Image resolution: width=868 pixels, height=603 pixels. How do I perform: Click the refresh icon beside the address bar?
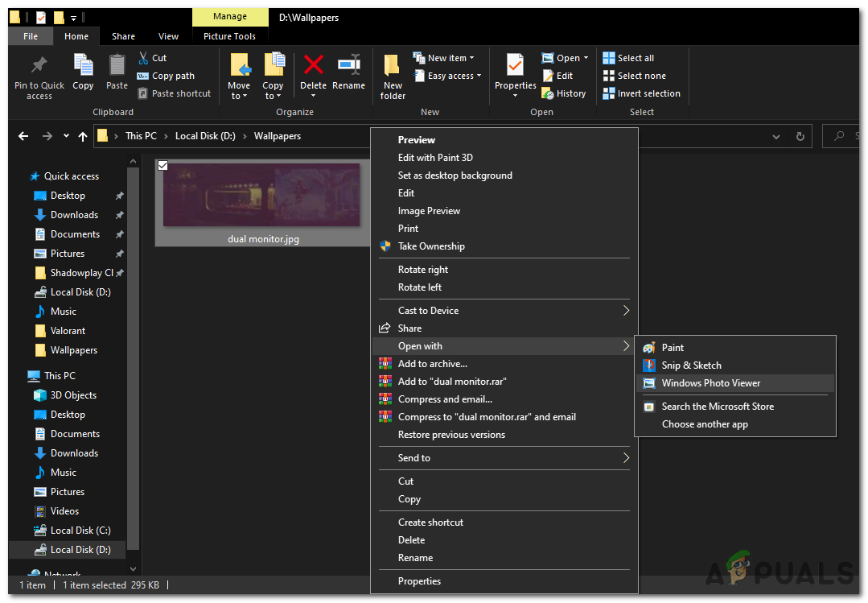pos(800,135)
